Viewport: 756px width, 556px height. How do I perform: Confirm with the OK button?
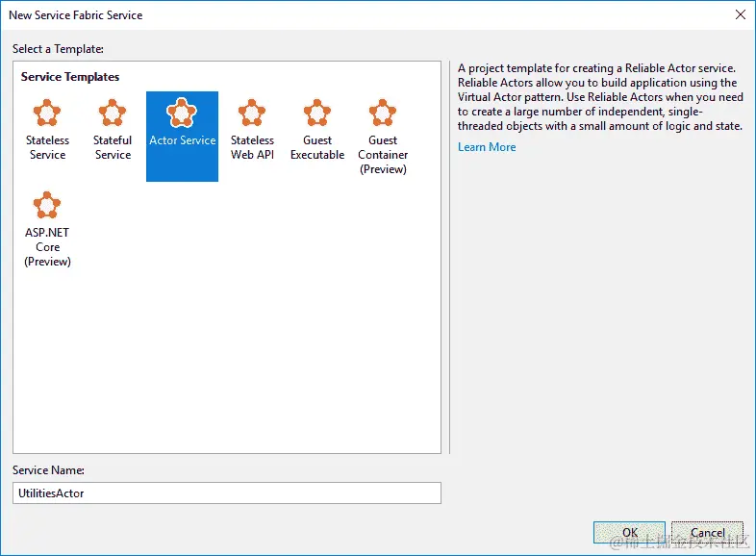pyautogui.click(x=629, y=532)
